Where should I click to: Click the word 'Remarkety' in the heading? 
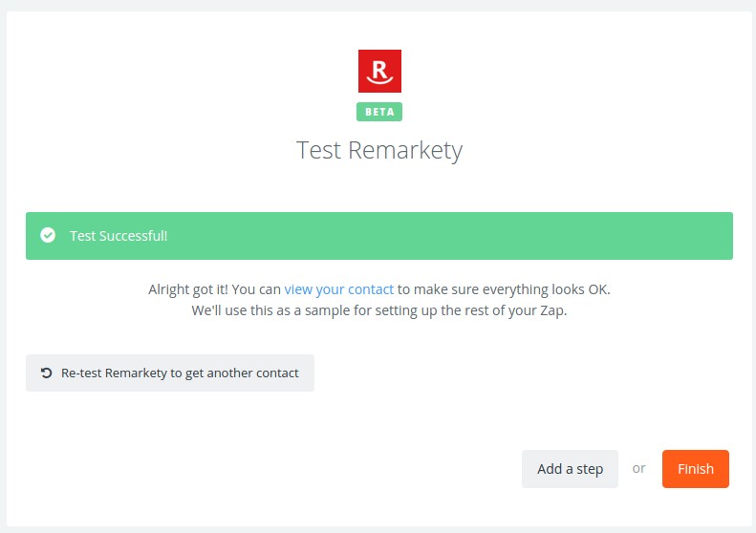[x=405, y=150]
